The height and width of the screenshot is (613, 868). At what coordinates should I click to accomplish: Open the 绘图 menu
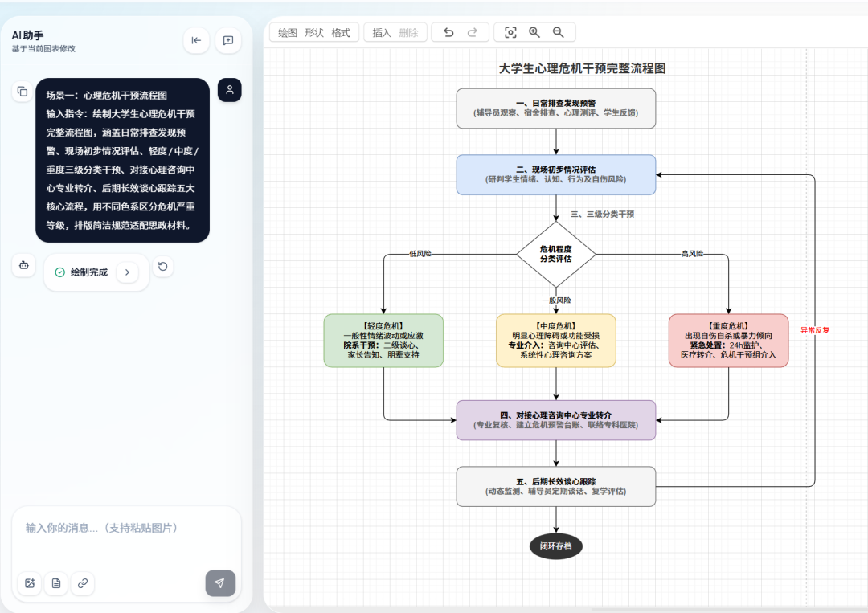click(x=287, y=33)
